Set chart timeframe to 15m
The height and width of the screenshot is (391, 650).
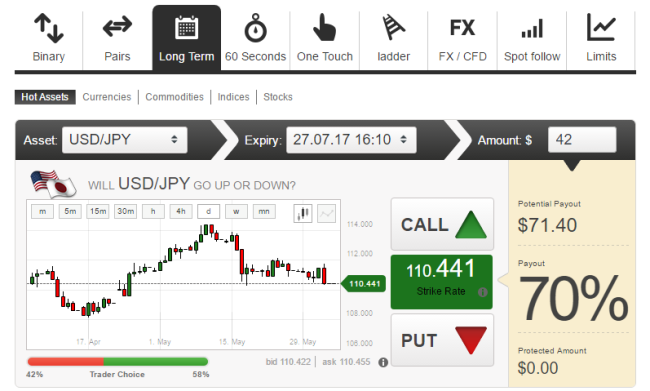tap(98, 211)
